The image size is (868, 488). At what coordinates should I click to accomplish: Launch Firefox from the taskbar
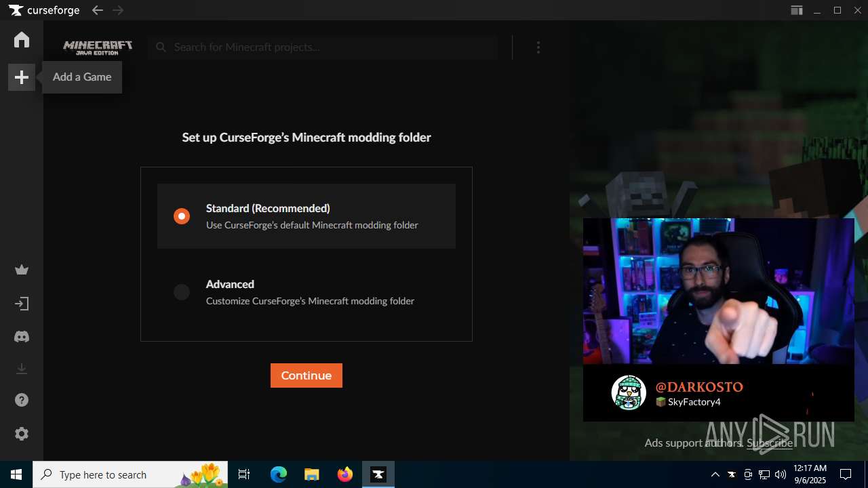coord(345,474)
